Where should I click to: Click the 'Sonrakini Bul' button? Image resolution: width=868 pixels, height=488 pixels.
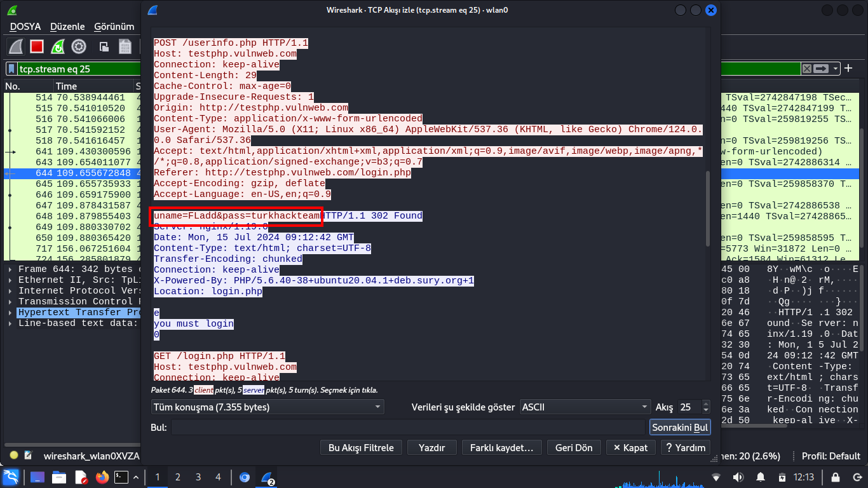pos(681,428)
